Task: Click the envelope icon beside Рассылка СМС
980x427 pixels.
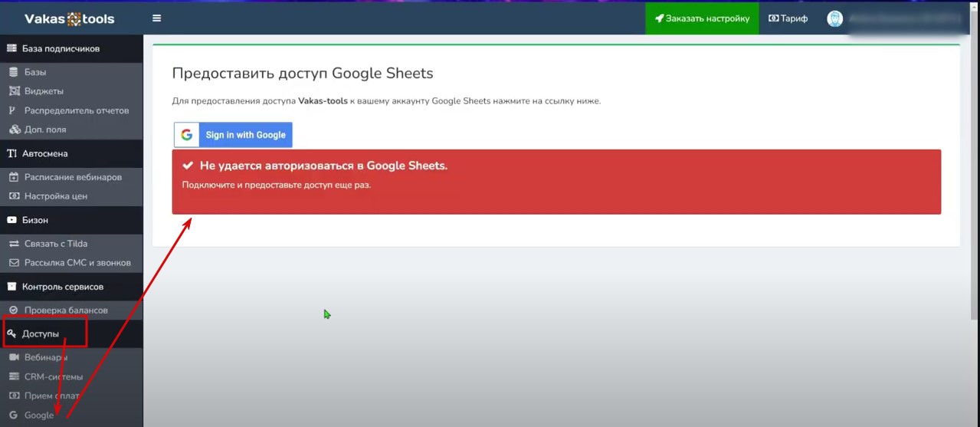Action: click(x=13, y=263)
